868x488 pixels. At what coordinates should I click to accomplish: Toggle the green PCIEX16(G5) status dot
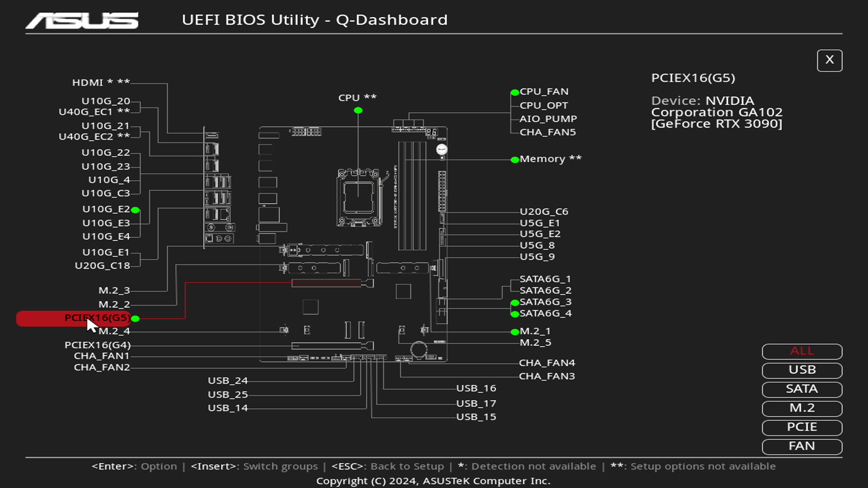point(136,319)
